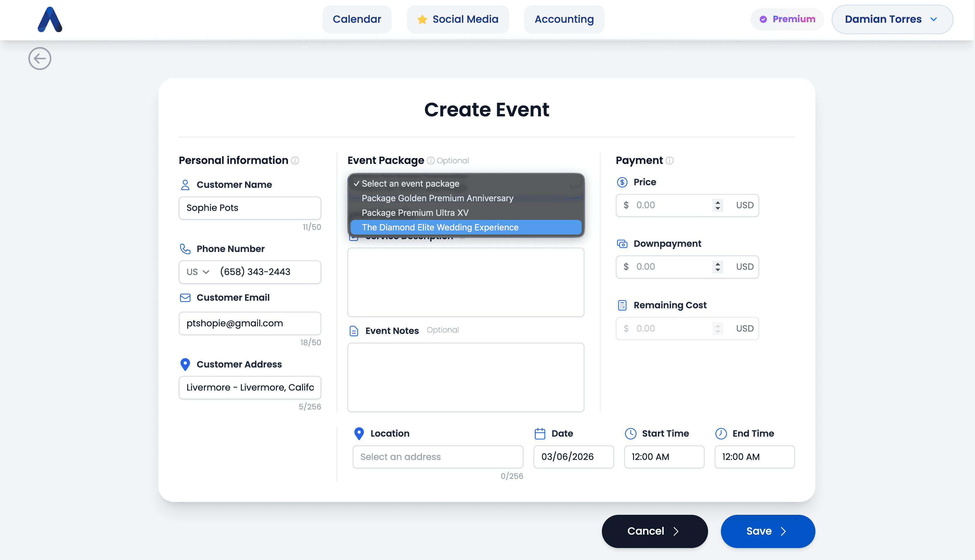Click the Customer Address pin icon
The height and width of the screenshot is (560, 975).
[185, 364]
